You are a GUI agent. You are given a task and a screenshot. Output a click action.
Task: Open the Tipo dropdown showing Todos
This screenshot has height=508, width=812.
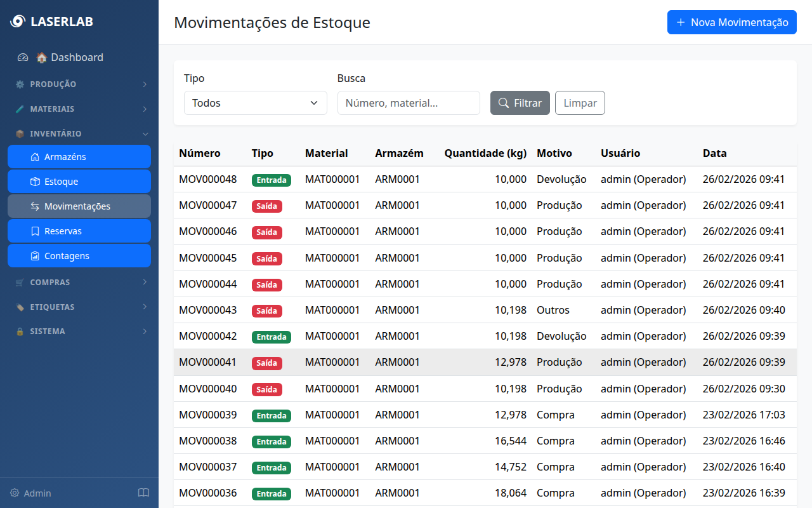pos(255,102)
